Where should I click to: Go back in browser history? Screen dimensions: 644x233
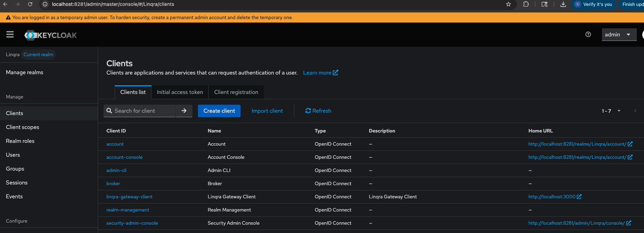point(5,4)
